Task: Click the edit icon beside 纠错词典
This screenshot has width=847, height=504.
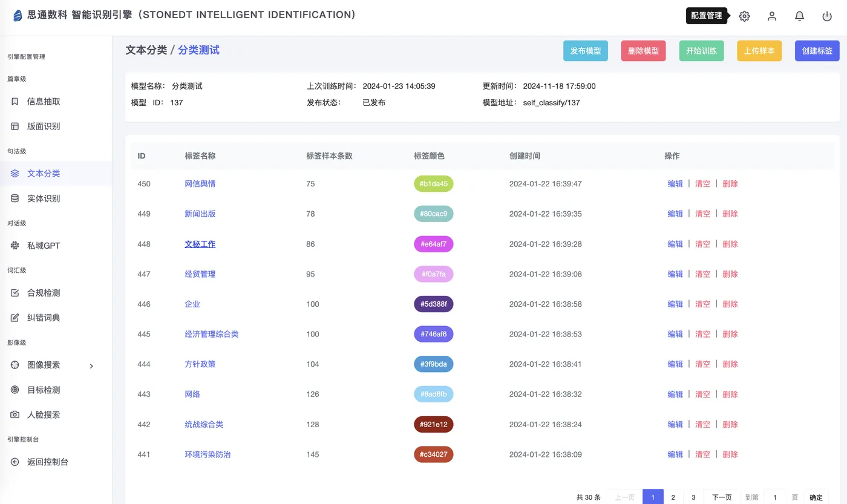Action: (15, 318)
